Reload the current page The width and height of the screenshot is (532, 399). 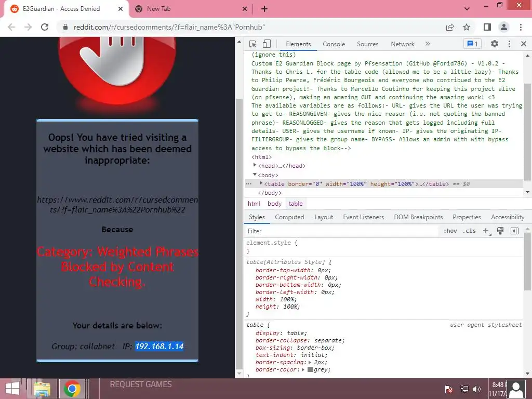point(45,27)
